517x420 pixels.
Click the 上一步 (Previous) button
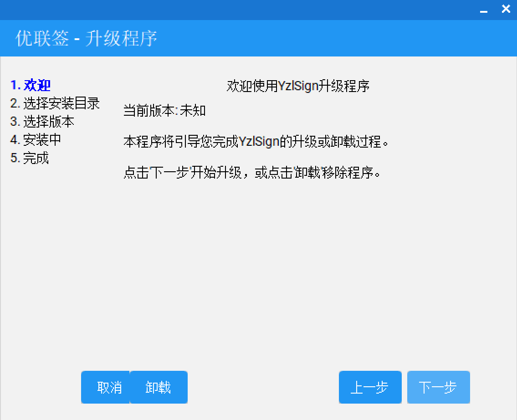pos(370,387)
